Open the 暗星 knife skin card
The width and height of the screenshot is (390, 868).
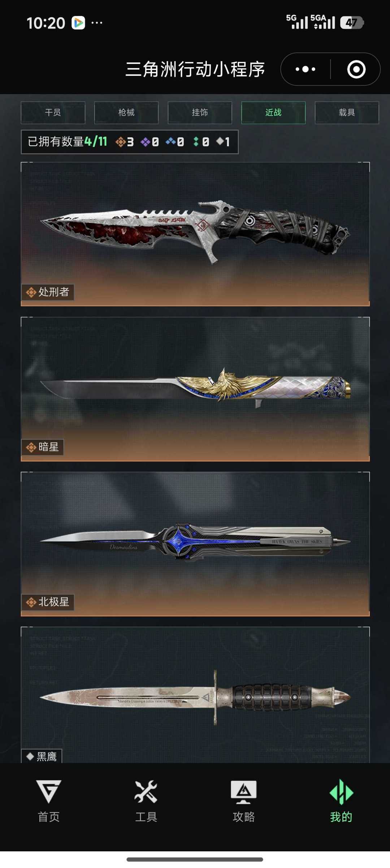195,389
